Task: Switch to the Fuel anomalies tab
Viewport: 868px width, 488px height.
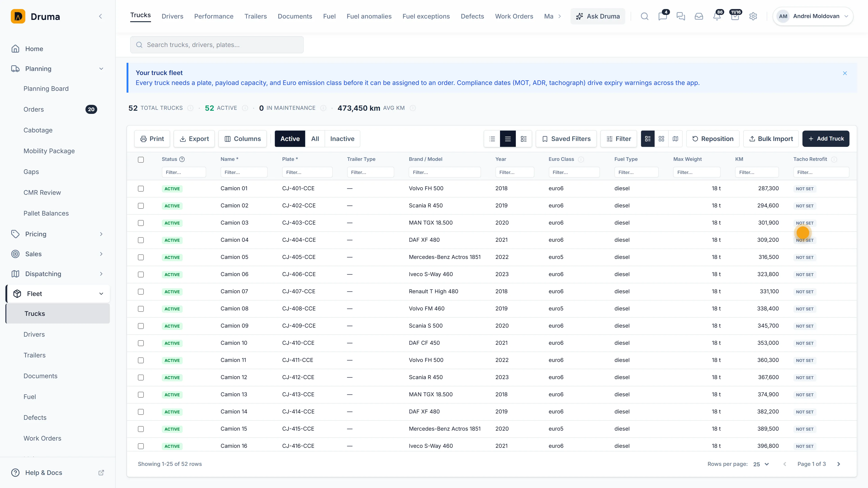Action: click(369, 16)
